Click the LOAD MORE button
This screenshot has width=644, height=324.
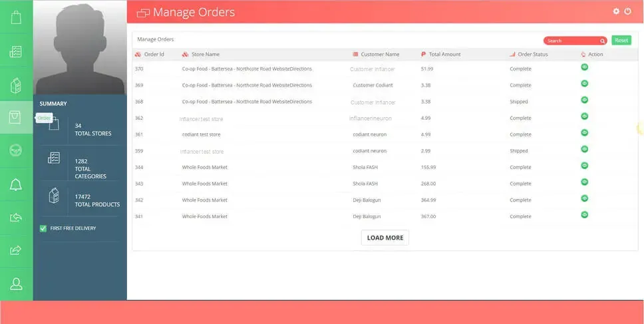(385, 238)
